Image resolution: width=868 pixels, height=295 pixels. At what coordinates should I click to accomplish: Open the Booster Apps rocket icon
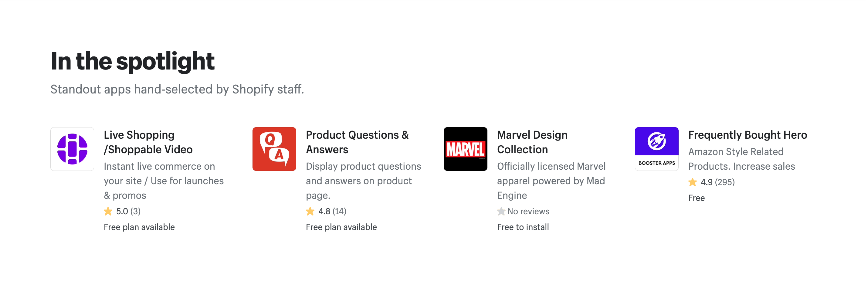656,149
